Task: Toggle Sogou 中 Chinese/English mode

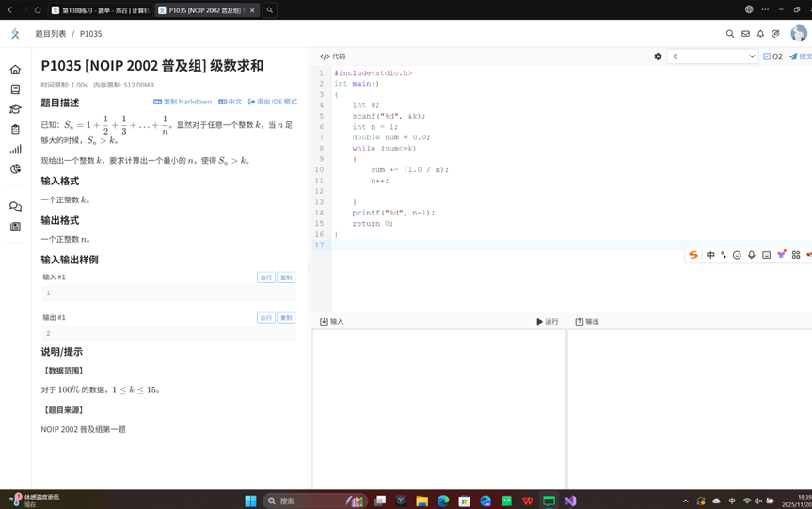Action: [x=710, y=255]
